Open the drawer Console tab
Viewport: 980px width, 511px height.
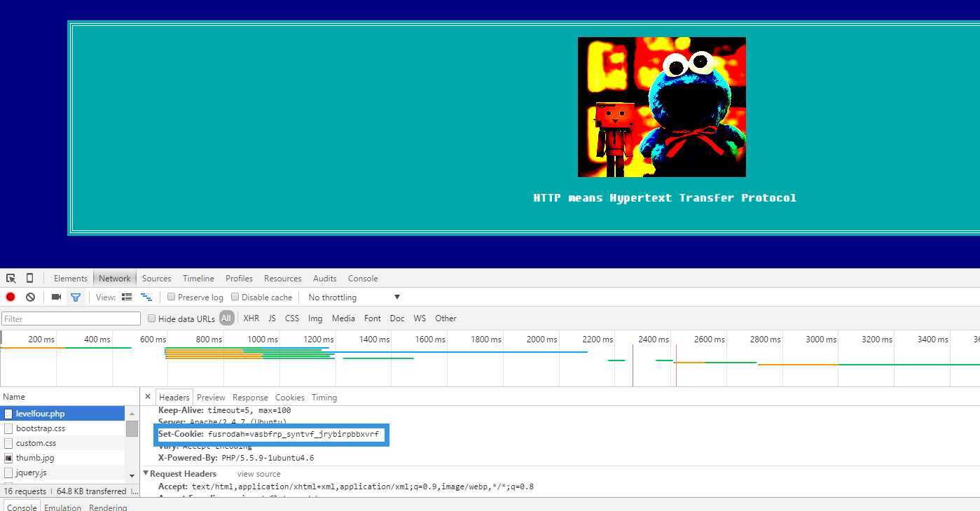tap(21, 507)
